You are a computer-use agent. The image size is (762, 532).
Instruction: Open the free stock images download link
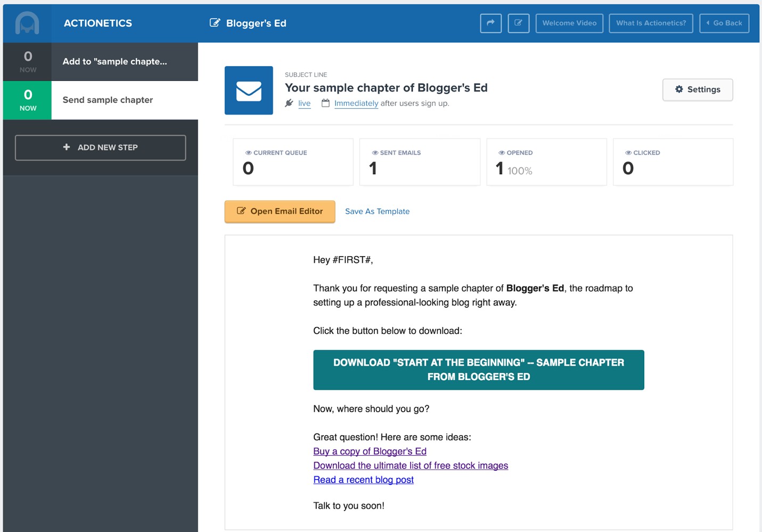[411, 465]
